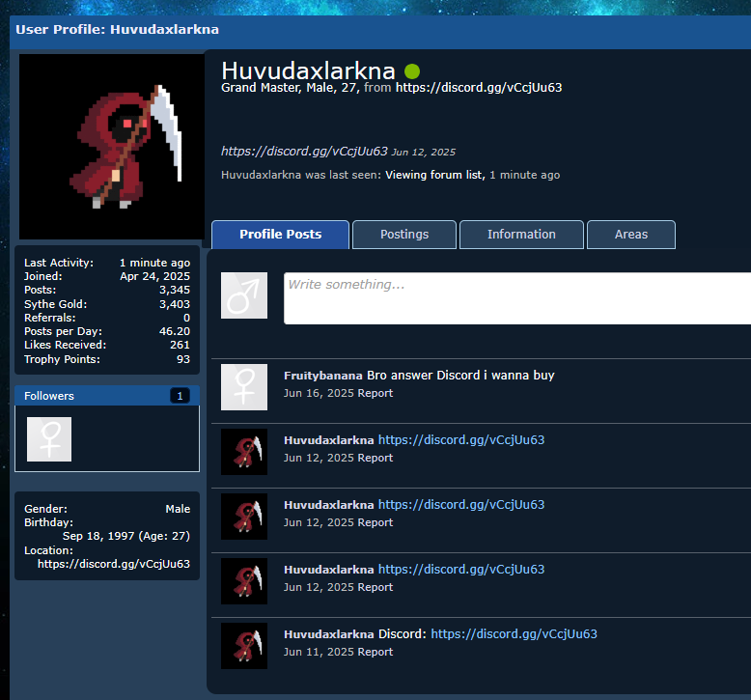Open discord link in header 'from' line
Image resolution: width=751 pixels, height=700 pixels.
pyautogui.click(x=479, y=88)
